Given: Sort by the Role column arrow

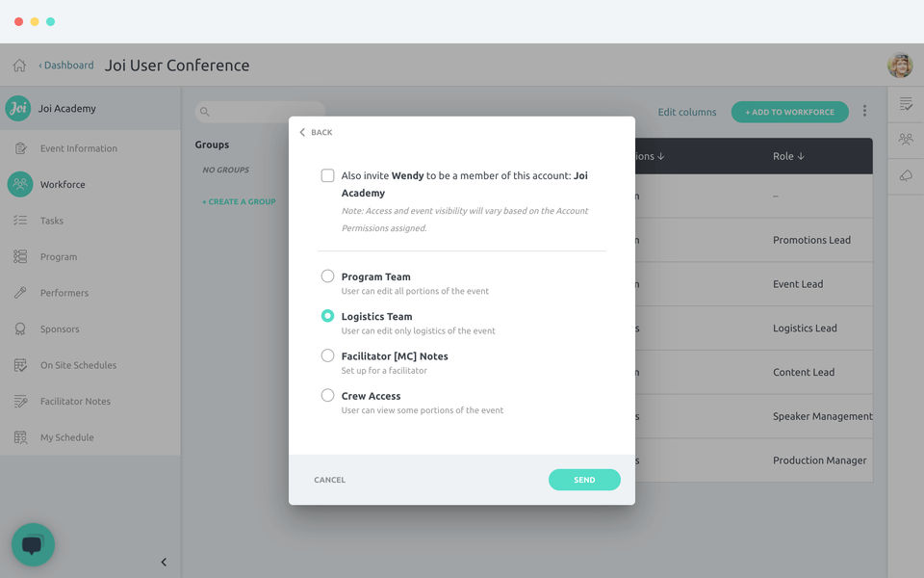Looking at the screenshot, I should click(801, 156).
